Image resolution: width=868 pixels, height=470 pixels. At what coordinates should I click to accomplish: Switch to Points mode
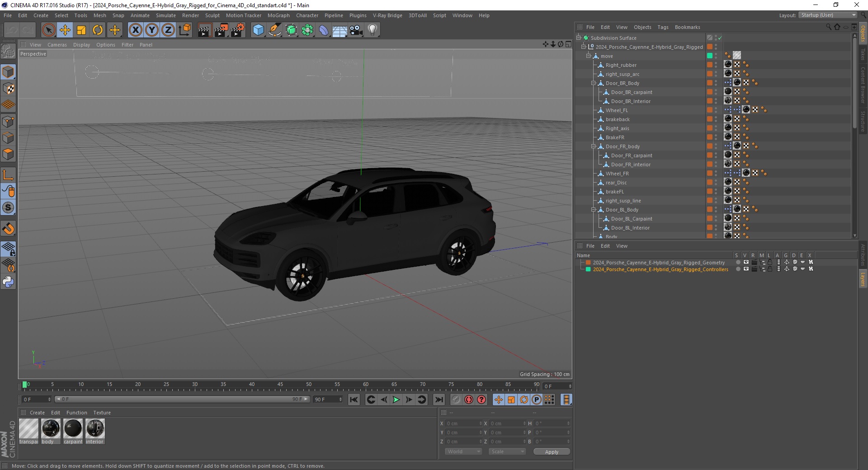tap(8, 122)
